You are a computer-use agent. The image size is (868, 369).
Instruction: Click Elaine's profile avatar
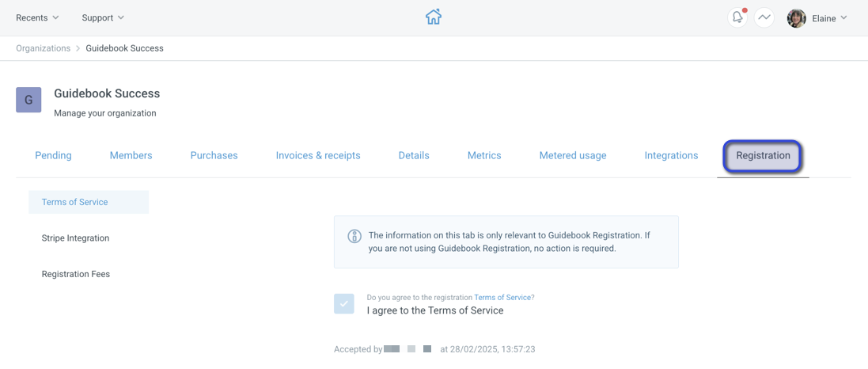click(796, 18)
